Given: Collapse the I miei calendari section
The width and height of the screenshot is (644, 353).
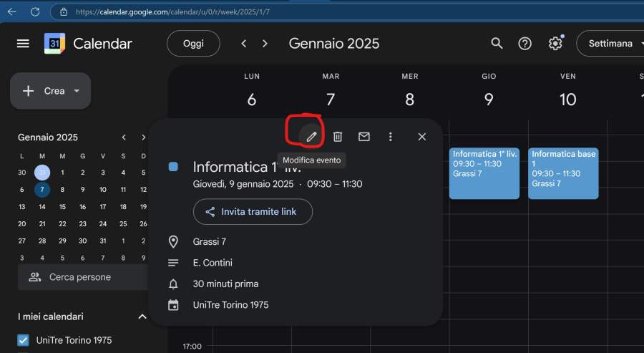Looking at the screenshot, I should point(142,316).
